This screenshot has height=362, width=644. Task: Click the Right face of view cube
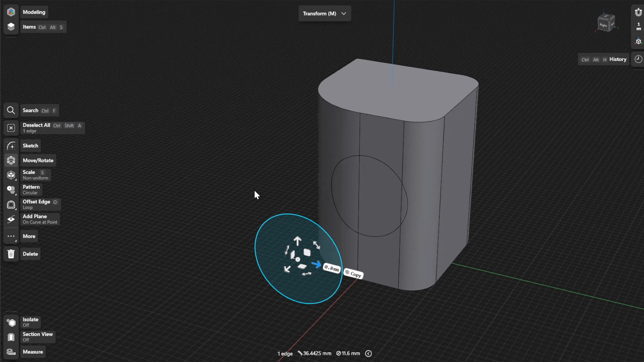[603, 25]
